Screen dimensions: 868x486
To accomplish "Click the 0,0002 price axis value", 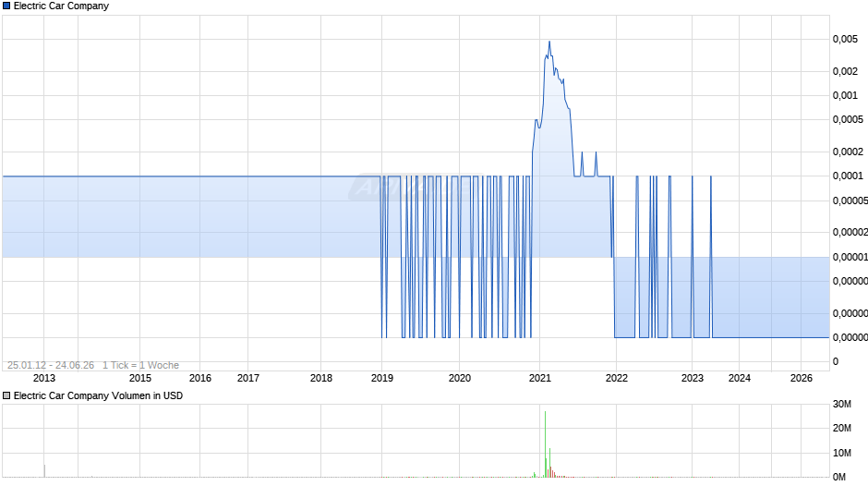I will pyautogui.click(x=848, y=152).
